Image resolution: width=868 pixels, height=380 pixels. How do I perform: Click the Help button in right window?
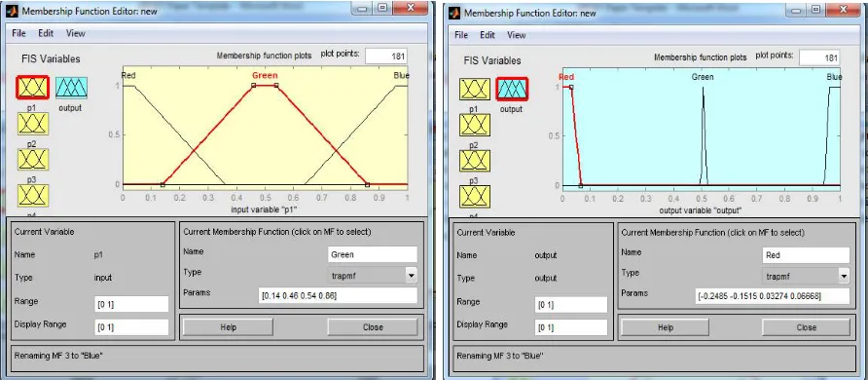[x=665, y=327]
